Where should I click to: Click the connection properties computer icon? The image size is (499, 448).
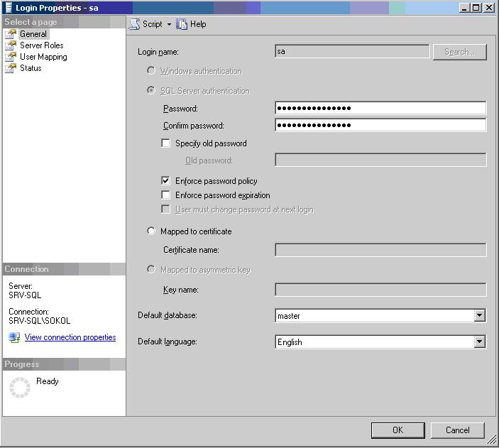(x=14, y=337)
